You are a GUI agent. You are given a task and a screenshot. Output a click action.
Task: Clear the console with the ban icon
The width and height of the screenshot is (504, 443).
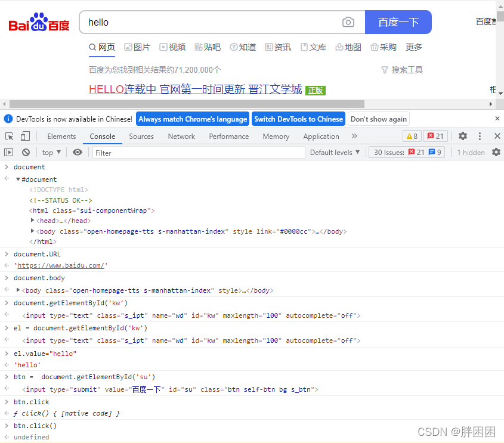(x=26, y=152)
